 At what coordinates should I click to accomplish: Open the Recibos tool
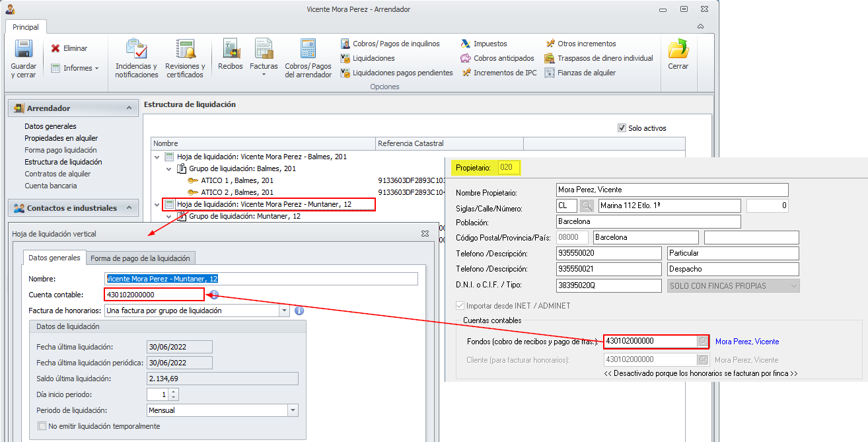[x=231, y=55]
